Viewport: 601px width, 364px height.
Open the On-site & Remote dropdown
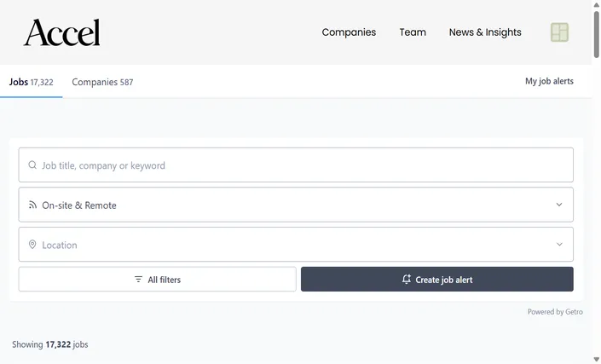coord(296,205)
